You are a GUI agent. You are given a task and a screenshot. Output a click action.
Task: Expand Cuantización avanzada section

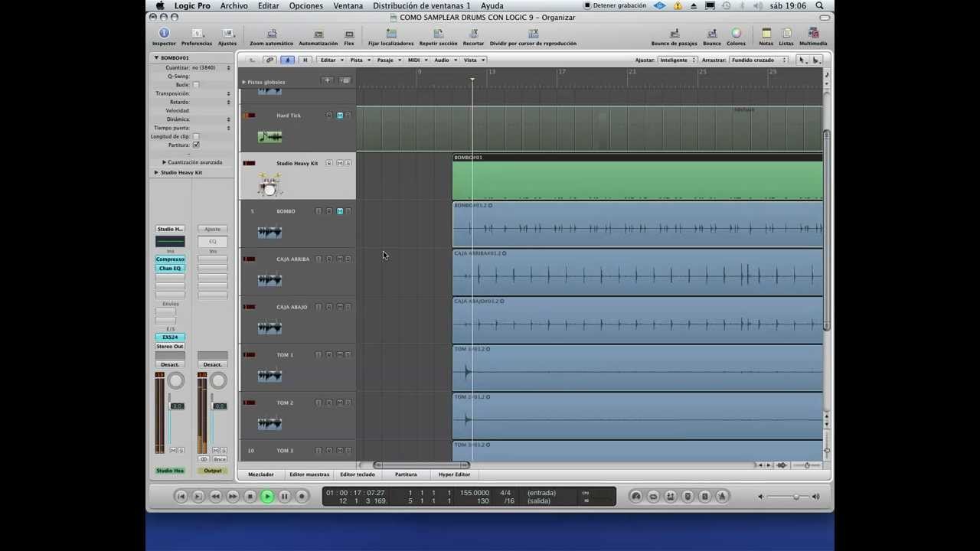click(x=164, y=162)
